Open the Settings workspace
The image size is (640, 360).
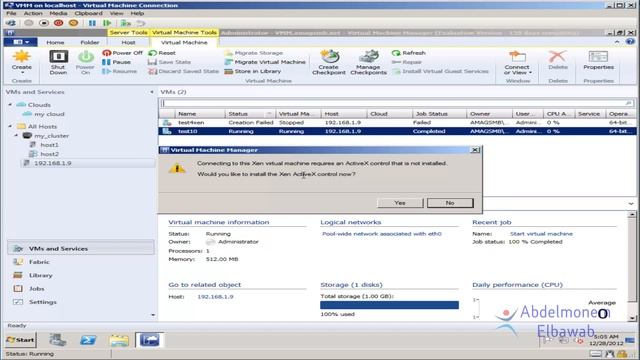[x=42, y=302]
